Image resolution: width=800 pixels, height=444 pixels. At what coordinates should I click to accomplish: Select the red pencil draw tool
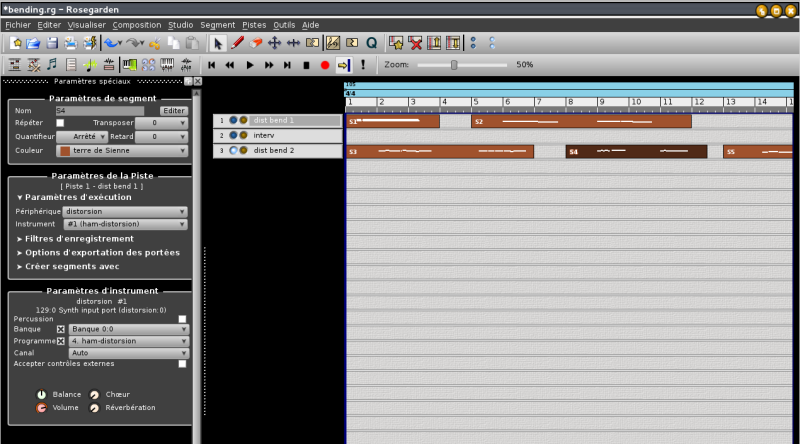click(237, 43)
